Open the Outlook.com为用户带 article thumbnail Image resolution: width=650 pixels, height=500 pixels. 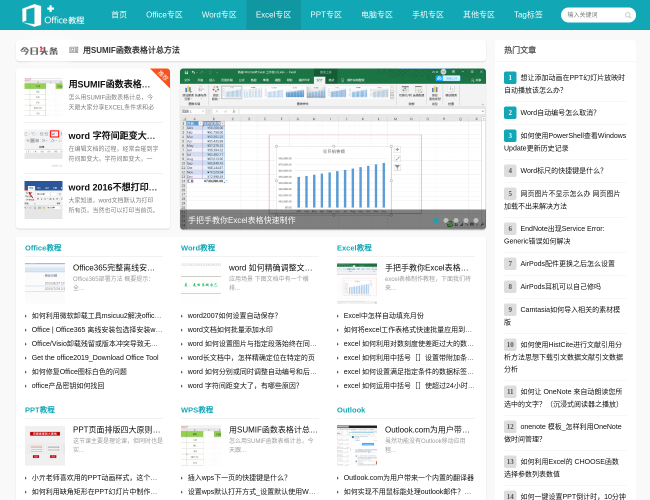[357, 445]
